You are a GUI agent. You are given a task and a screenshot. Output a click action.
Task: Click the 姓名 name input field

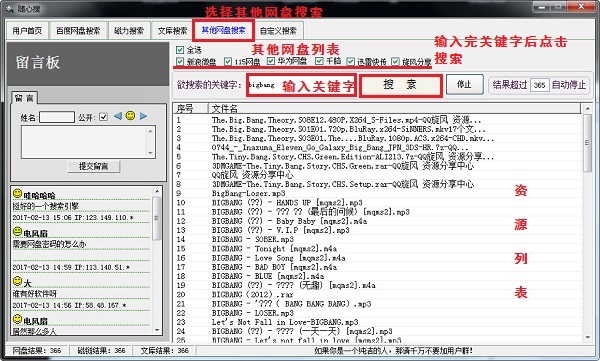point(57,117)
